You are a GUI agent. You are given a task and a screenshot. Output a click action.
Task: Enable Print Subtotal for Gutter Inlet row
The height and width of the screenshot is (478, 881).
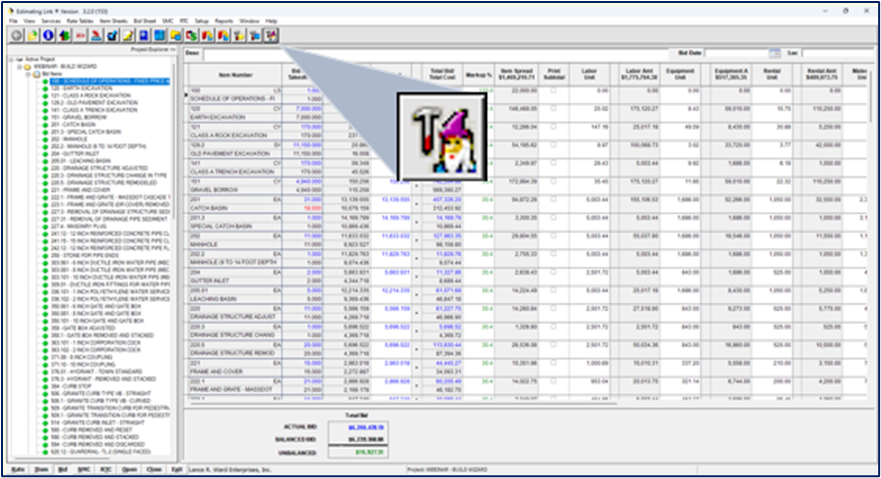click(x=553, y=270)
